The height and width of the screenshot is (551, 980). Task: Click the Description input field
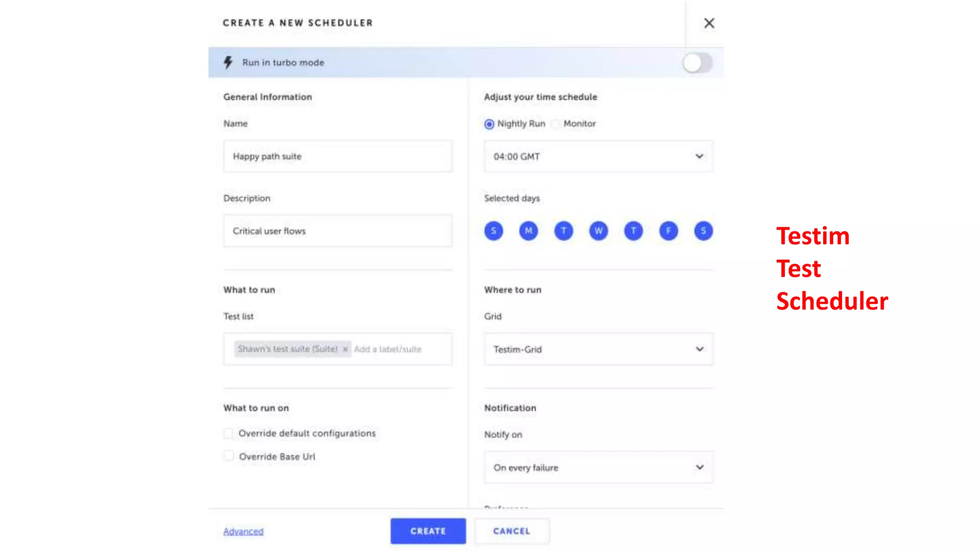click(x=337, y=231)
